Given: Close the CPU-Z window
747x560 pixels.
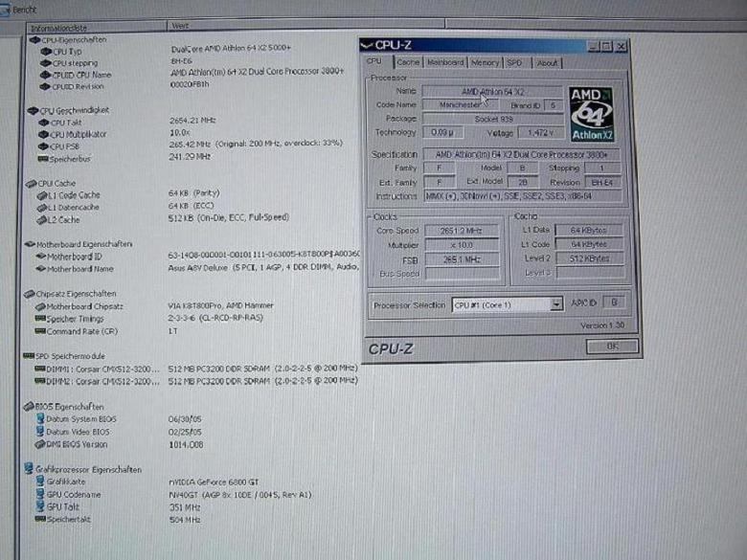Looking at the screenshot, I should point(621,46).
